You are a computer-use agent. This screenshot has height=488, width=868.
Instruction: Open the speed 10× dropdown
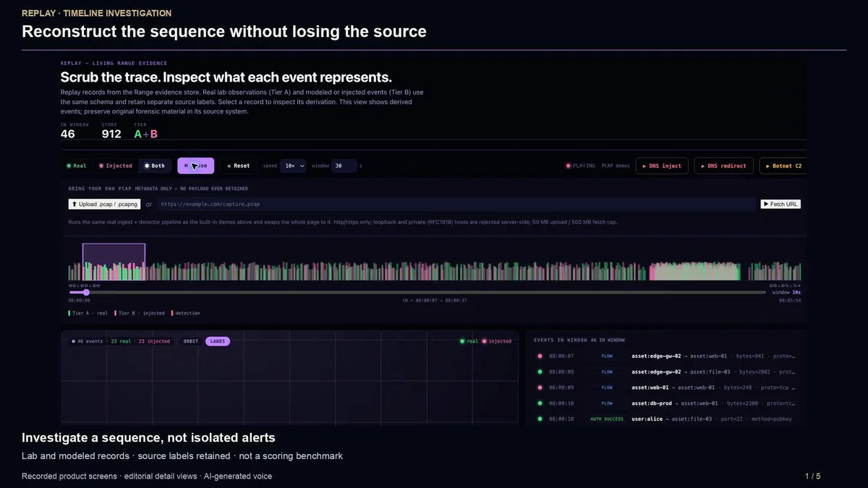294,166
